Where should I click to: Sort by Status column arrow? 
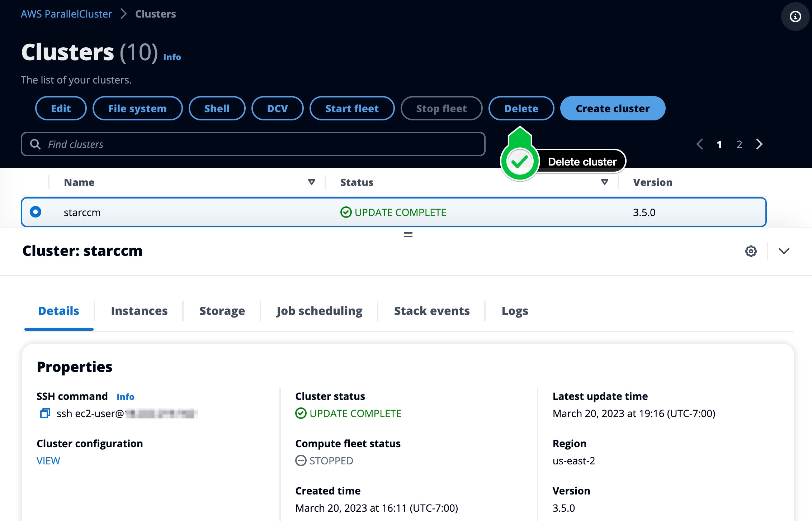click(x=605, y=182)
